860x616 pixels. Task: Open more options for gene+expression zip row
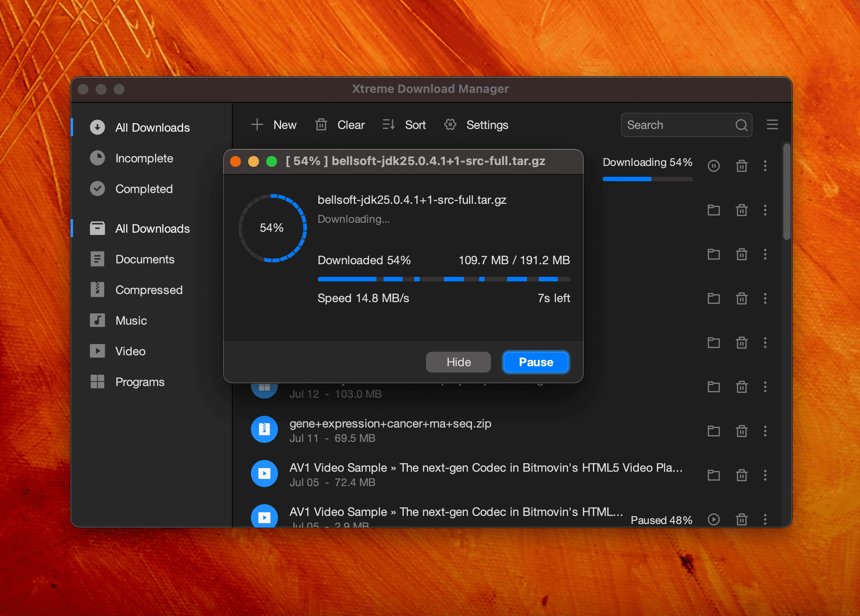[x=765, y=431]
